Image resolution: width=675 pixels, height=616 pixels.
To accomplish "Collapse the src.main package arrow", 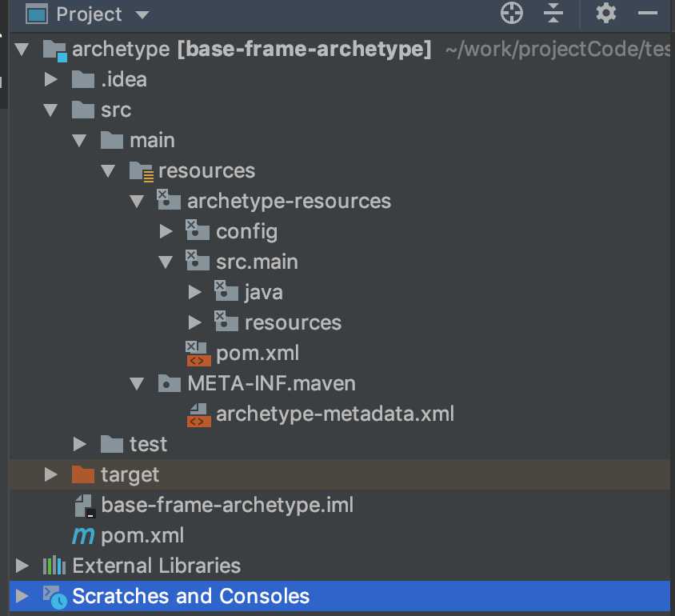I will 166,261.
